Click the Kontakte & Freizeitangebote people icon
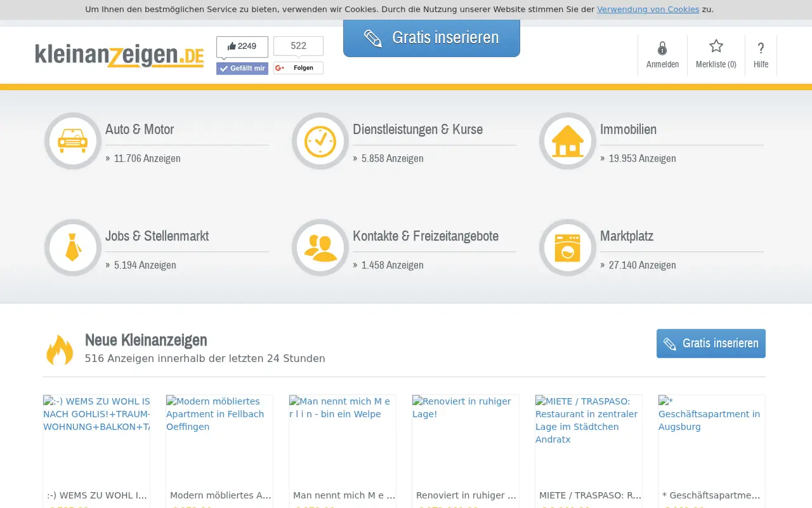This screenshot has width=812, height=508. [320, 248]
